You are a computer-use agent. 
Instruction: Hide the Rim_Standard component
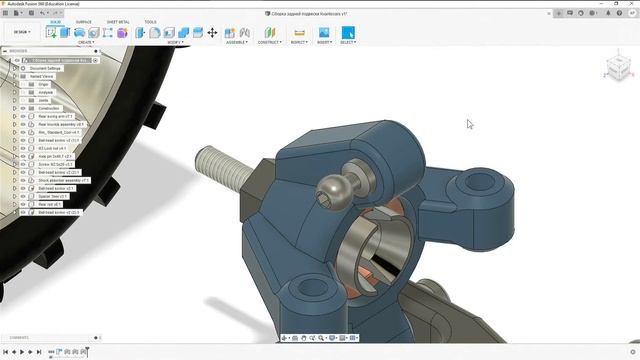coord(23,133)
